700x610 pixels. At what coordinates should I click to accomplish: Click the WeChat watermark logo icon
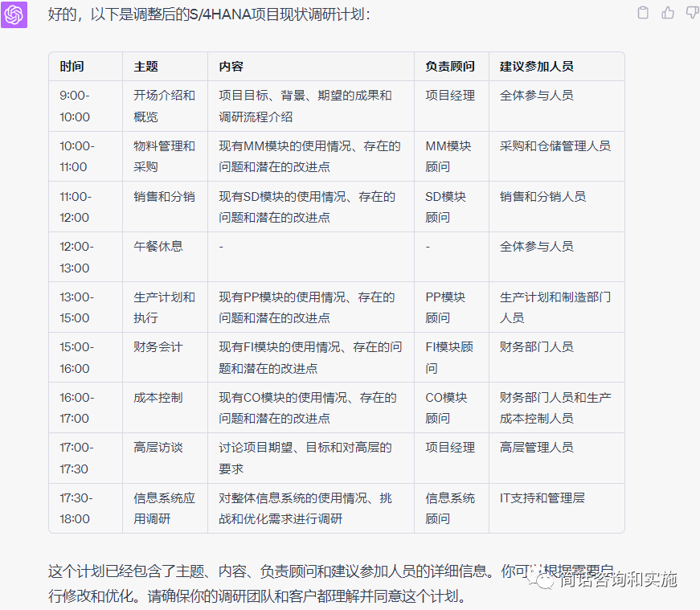click(x=544, y=579)
